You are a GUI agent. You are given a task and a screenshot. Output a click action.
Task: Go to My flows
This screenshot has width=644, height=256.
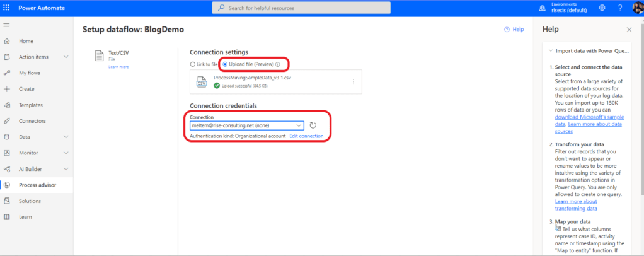(29, 73)
